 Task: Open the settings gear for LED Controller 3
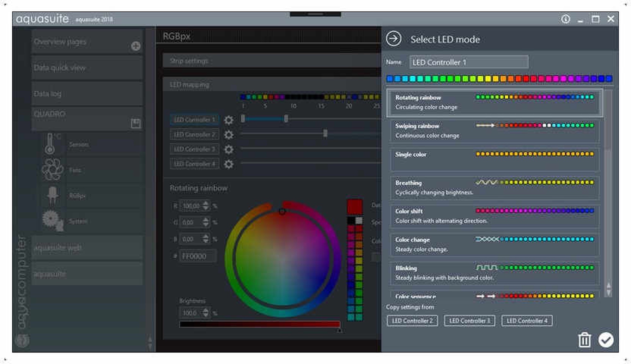click(x=229, y=149)
